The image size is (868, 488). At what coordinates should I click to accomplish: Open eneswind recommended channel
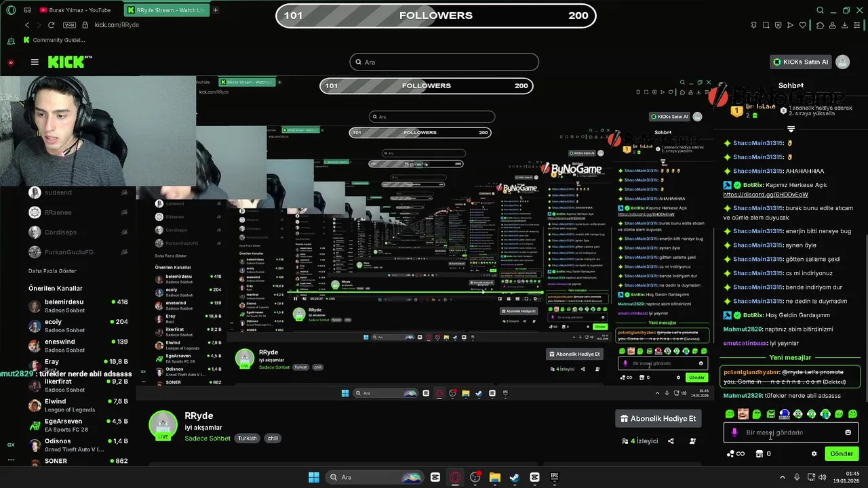pos(79,346)
